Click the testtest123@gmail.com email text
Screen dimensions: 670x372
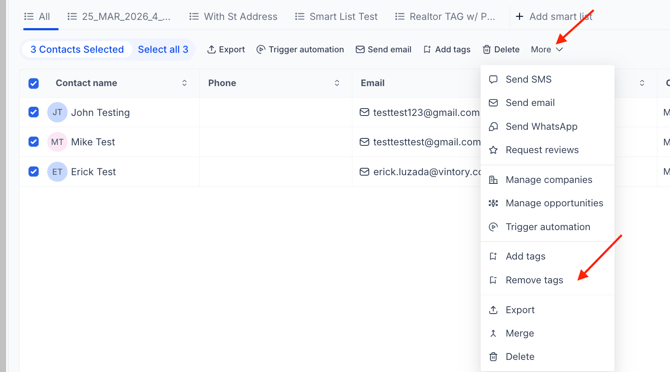(x=426, y=112)
